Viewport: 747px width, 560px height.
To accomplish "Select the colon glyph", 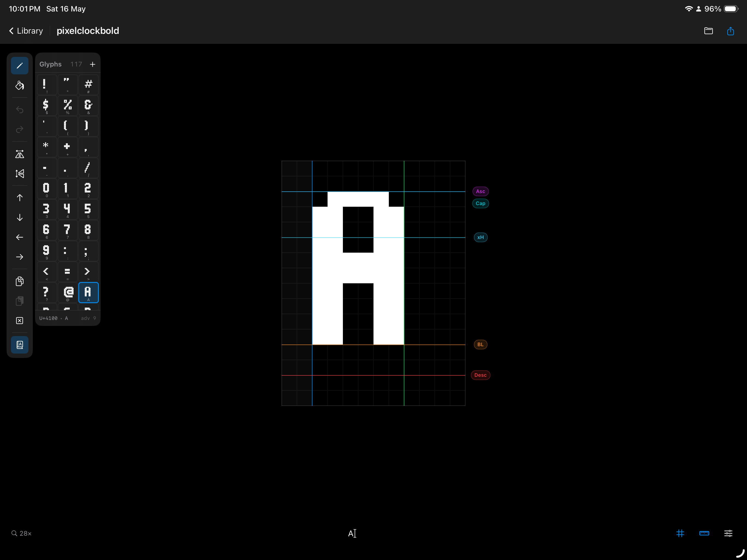I will click(68, 251).
